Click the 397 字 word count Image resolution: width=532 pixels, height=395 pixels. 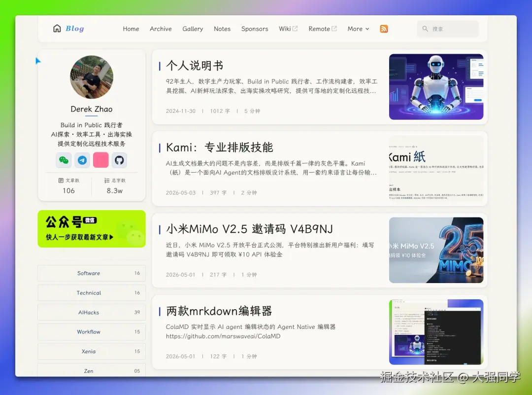pos(218,193)
